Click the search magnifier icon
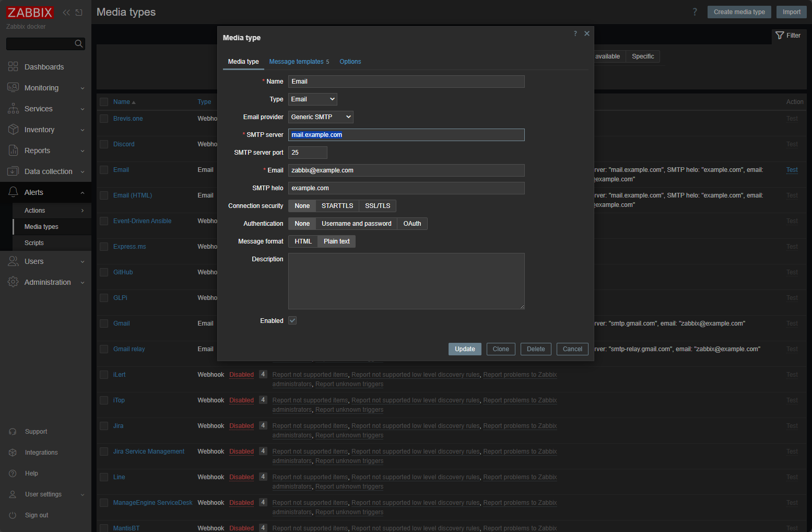 78,43
